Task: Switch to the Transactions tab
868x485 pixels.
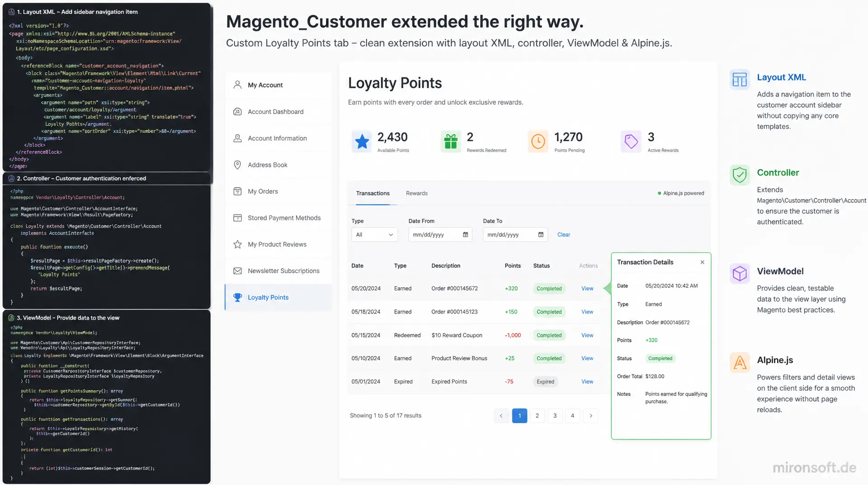Action: (x=373, y=193)
